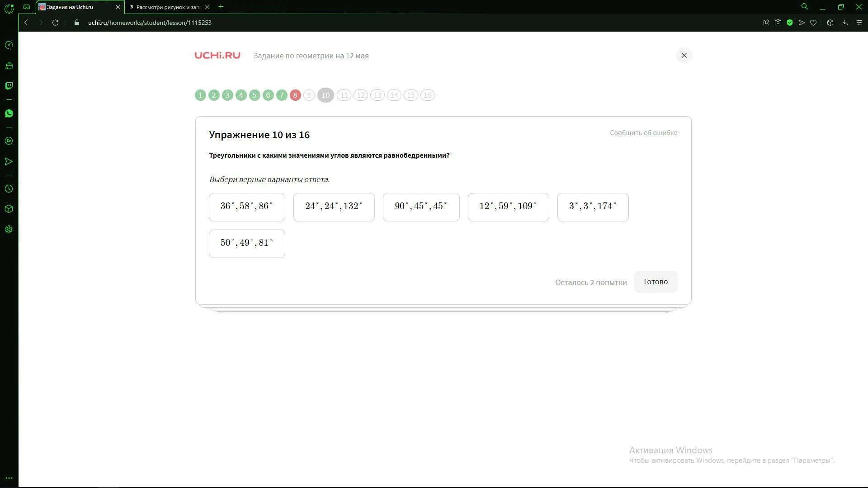Select answer 24°, 24°, 132°
Viewport: 868px width, 488px height.
point(334,207)
